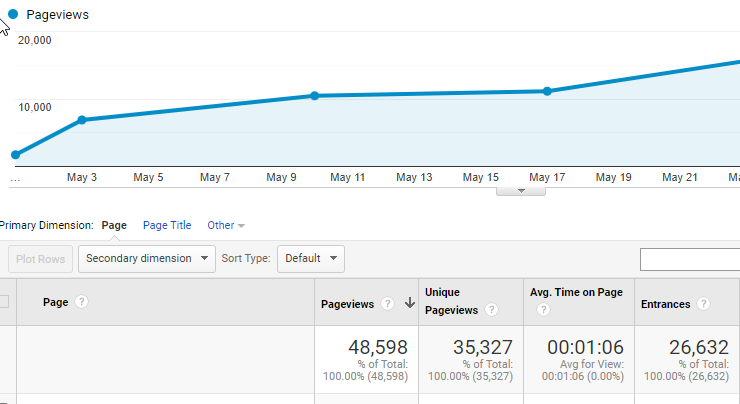
Task: Open help icon for Unique Pageviews
Action: click(x=491, y=310)
